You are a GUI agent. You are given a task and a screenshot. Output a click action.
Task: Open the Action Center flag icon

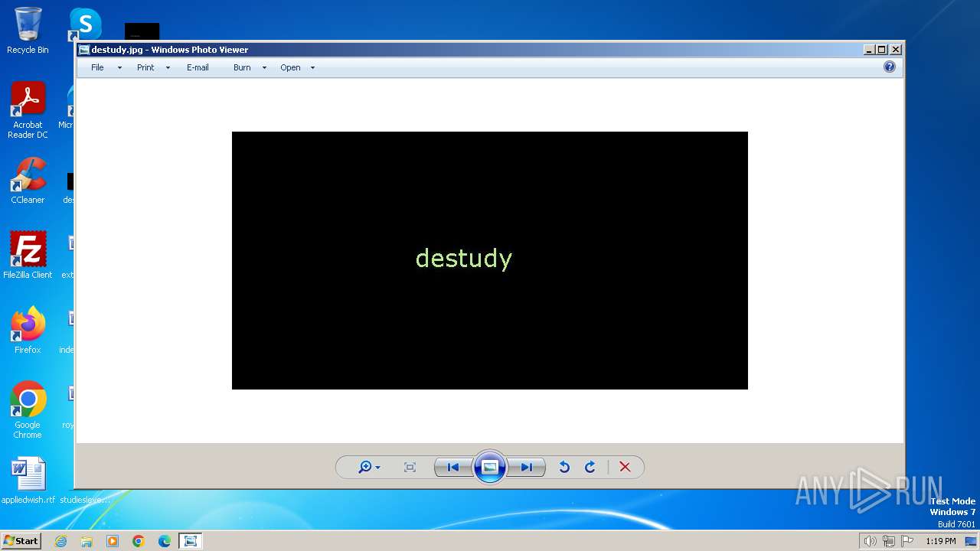click(907, 541)
